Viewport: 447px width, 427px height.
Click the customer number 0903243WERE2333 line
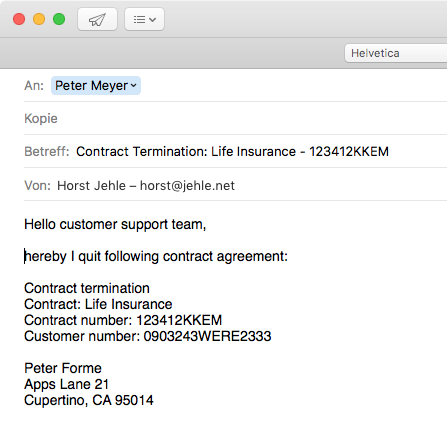pos(148,336)
